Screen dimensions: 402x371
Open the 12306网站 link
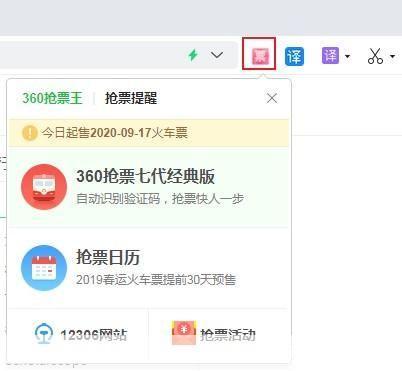[94, 335]
